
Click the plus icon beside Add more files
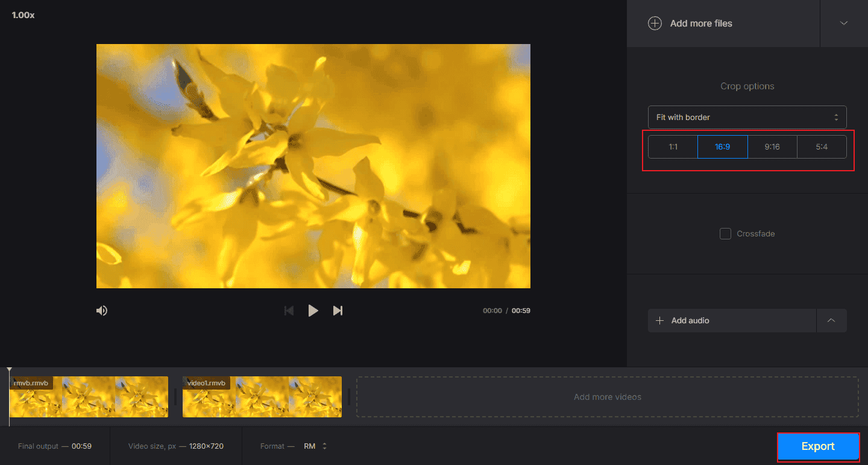click(655, 23)
